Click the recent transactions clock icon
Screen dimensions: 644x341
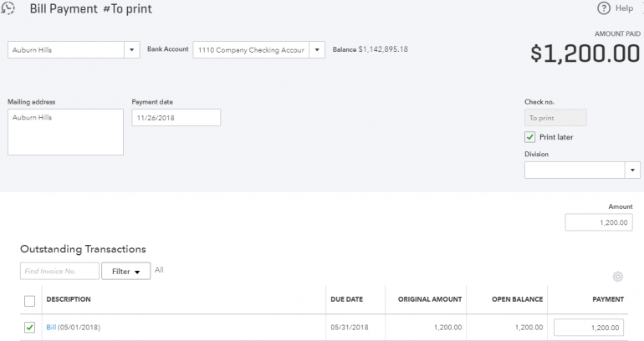pyautogui.click(x=8, y=8)
